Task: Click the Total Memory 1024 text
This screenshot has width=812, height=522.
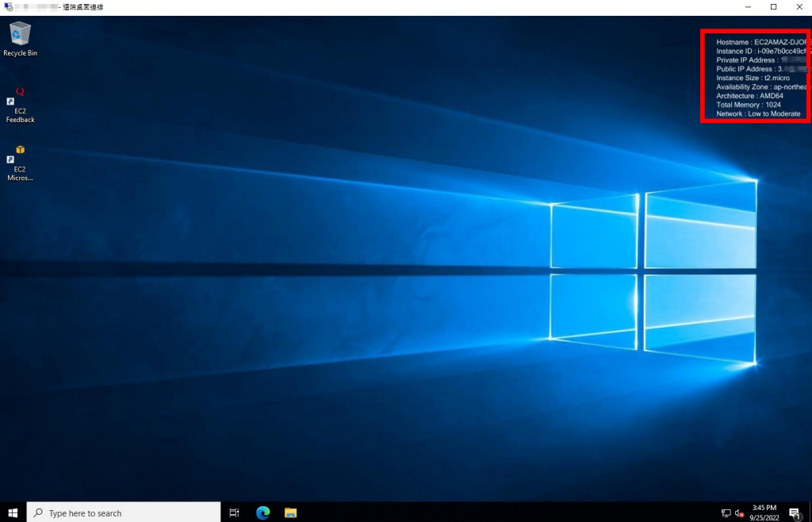Action: coord(749,105)
